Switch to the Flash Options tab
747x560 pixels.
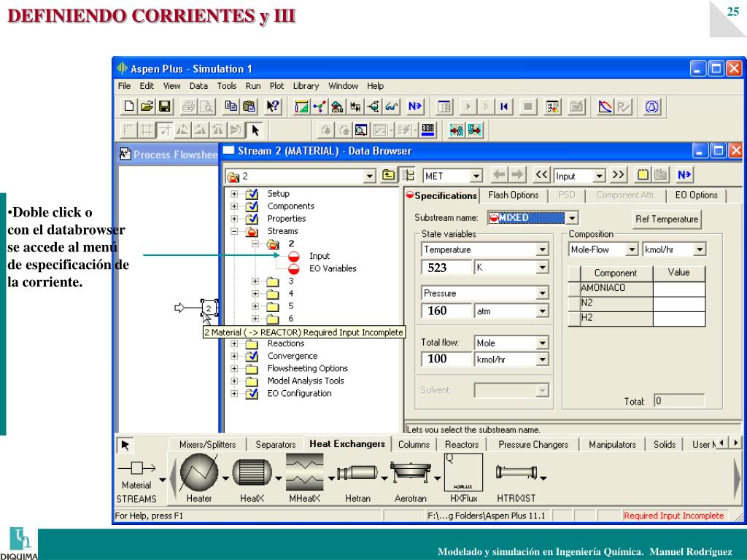[x=513, y=195]
